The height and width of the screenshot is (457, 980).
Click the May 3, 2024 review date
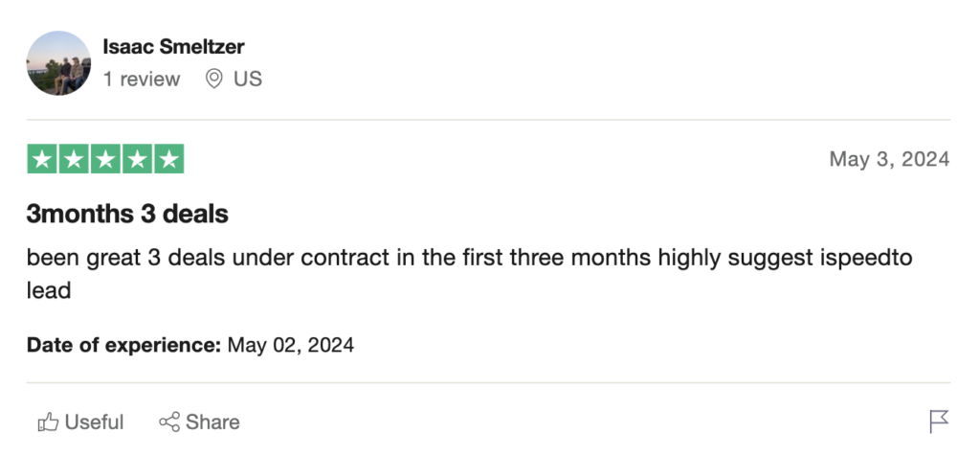click(889, 159)
